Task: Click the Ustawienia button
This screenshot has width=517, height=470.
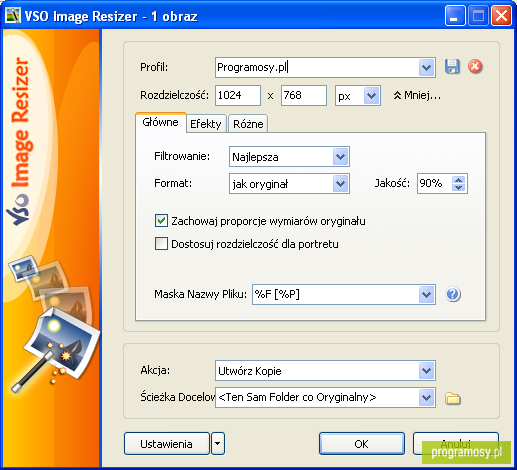Action: click(x=167, y=444)
